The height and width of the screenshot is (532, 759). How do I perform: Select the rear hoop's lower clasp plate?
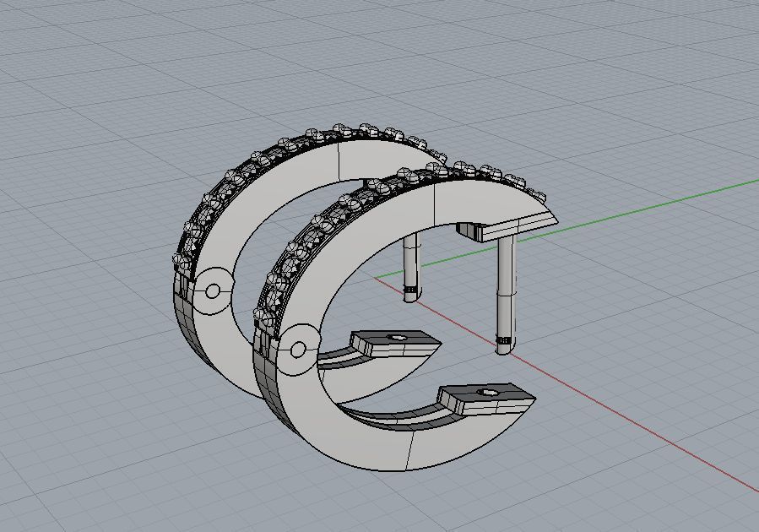(395, 343)
